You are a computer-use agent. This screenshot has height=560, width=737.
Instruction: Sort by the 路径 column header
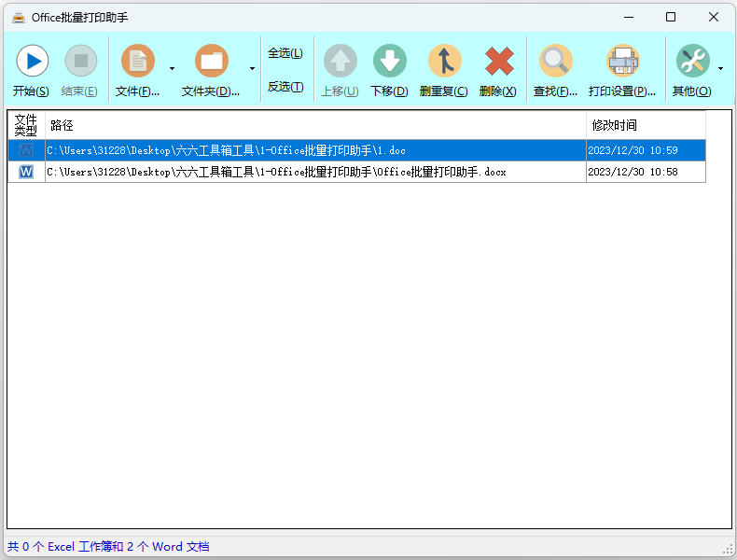[315, 125]
